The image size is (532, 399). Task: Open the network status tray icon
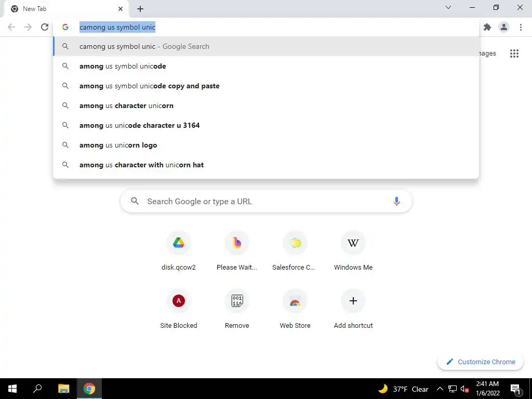pos(453,389)
